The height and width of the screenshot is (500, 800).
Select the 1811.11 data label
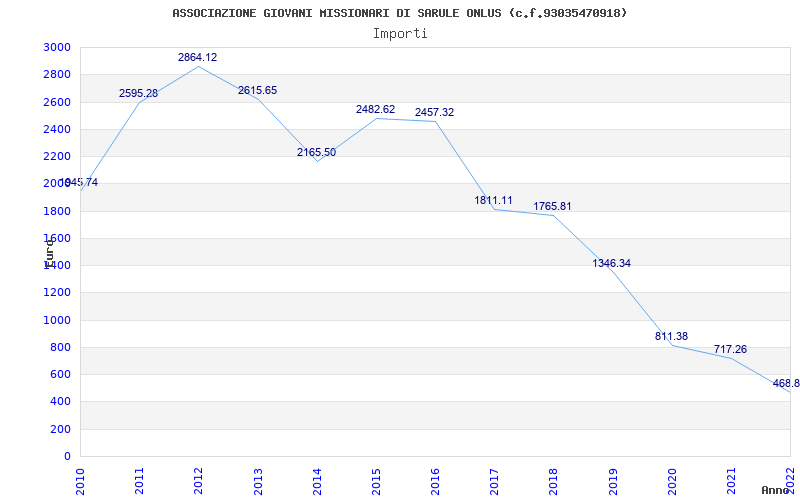[x=493, y=201]
